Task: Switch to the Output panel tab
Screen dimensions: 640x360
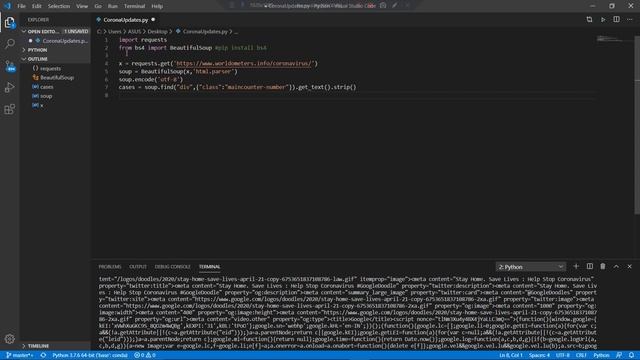Action: [138, 267]
